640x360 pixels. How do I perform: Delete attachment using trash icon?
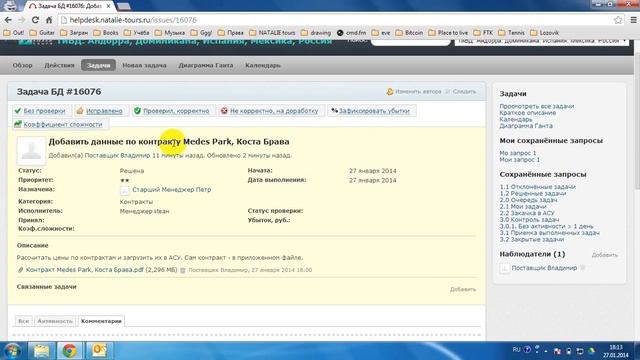coord(183,270)
